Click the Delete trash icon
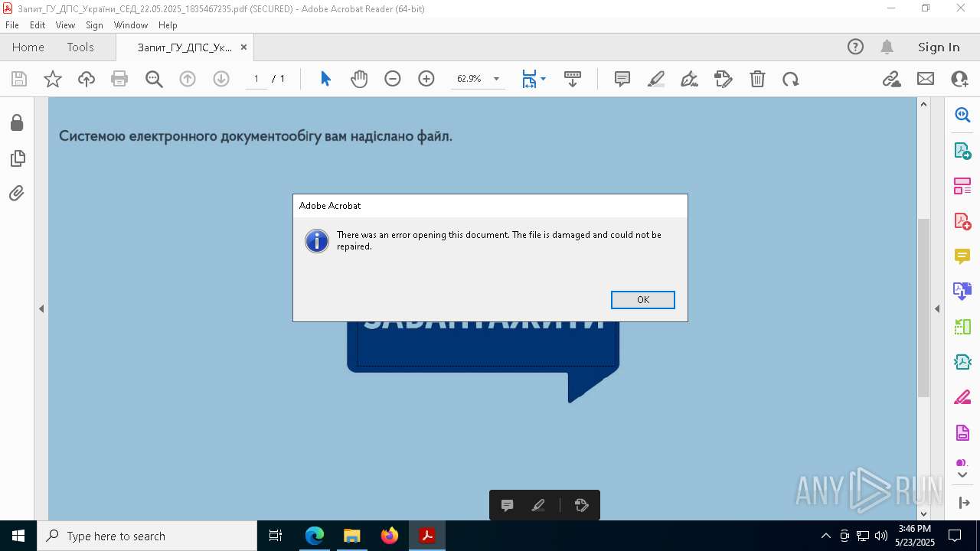Viewport: 980px width, 551px height. 757,79
